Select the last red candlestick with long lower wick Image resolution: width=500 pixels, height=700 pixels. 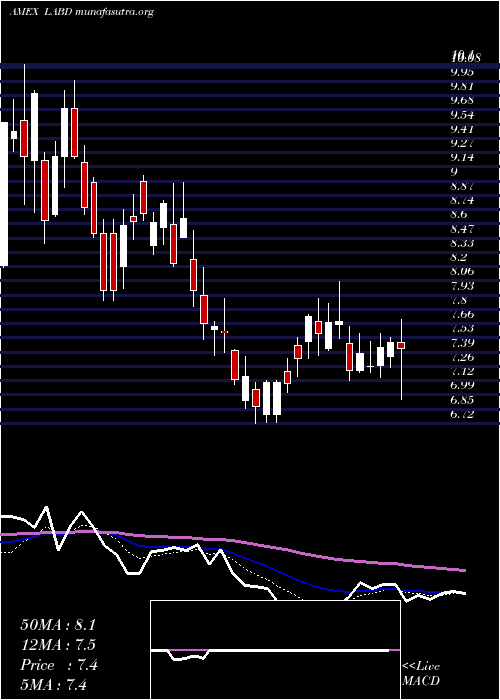401,345
